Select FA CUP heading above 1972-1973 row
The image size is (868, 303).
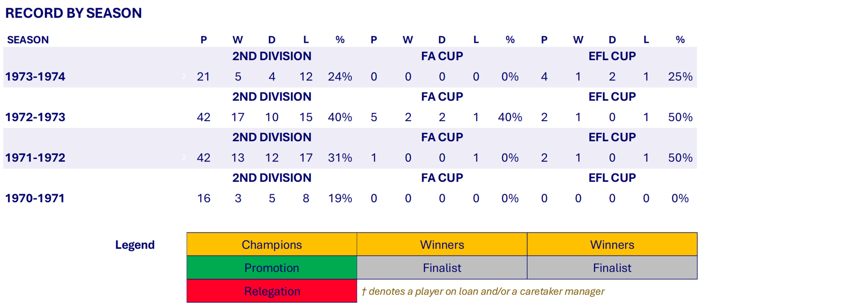tap(442, 97)
